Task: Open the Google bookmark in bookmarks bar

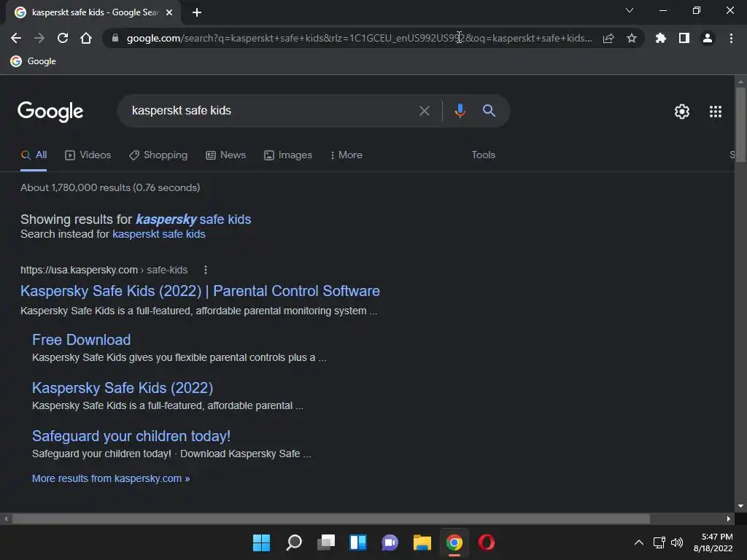Action: [34, 61]
